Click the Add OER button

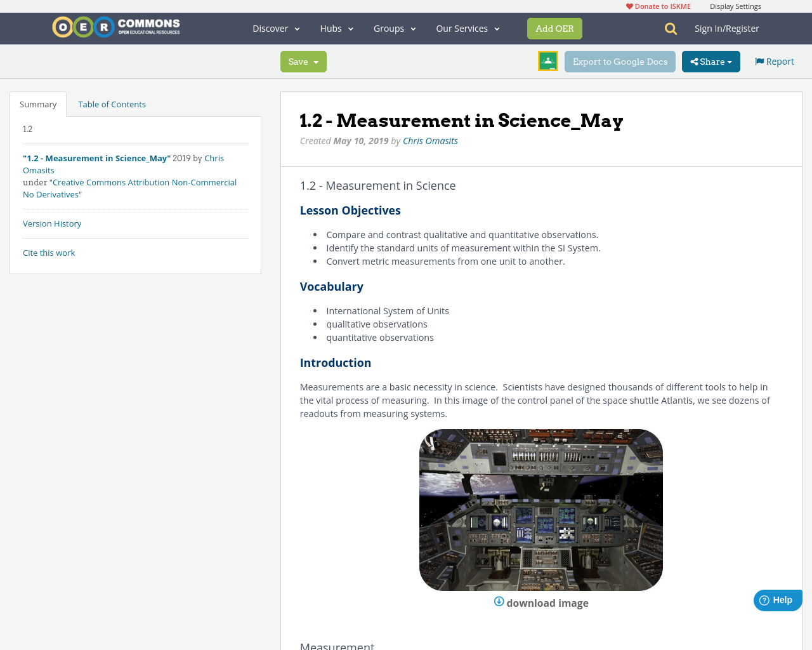coord(554,28)
